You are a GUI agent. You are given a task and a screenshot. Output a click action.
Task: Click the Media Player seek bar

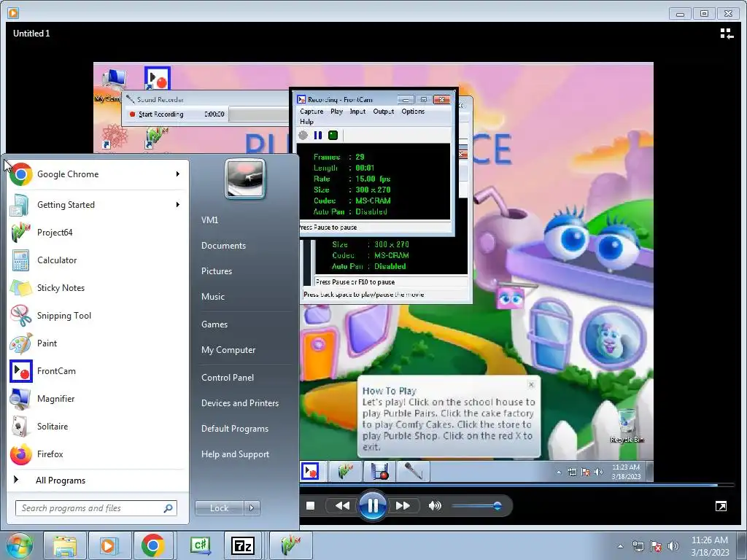click(517, 485)
